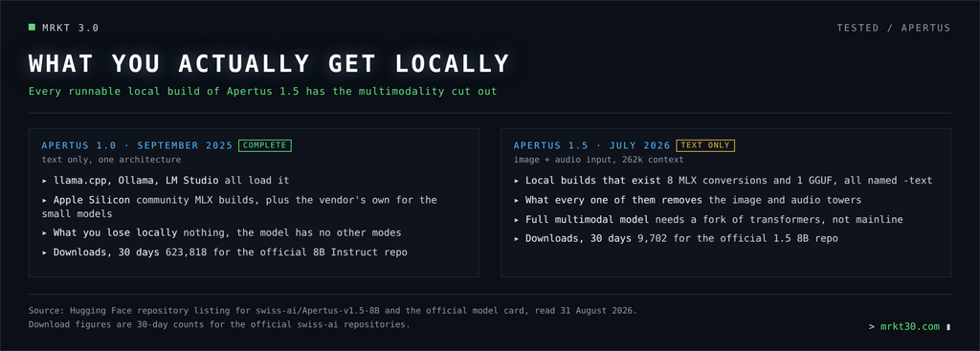Viewport: 980px width, 351px height.
Task: Click the 'text only, one architecture' caption
Action: tap(111, 160)
